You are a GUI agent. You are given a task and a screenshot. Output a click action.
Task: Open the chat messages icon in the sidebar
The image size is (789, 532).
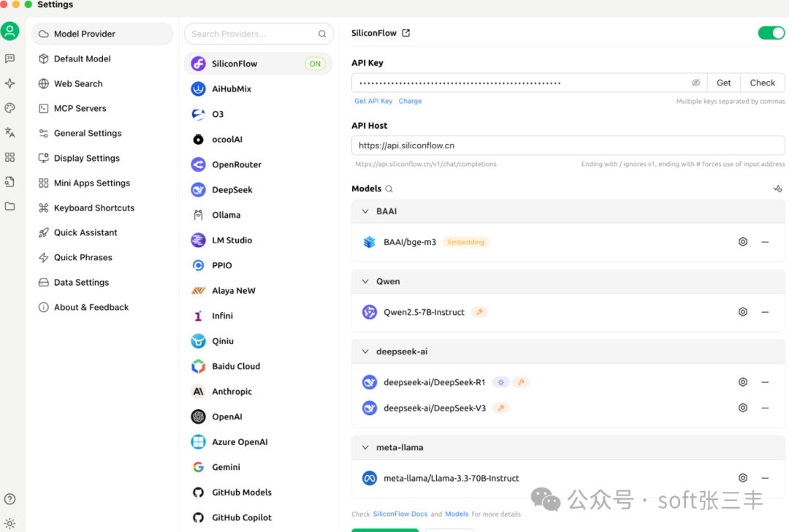(10, 57)
